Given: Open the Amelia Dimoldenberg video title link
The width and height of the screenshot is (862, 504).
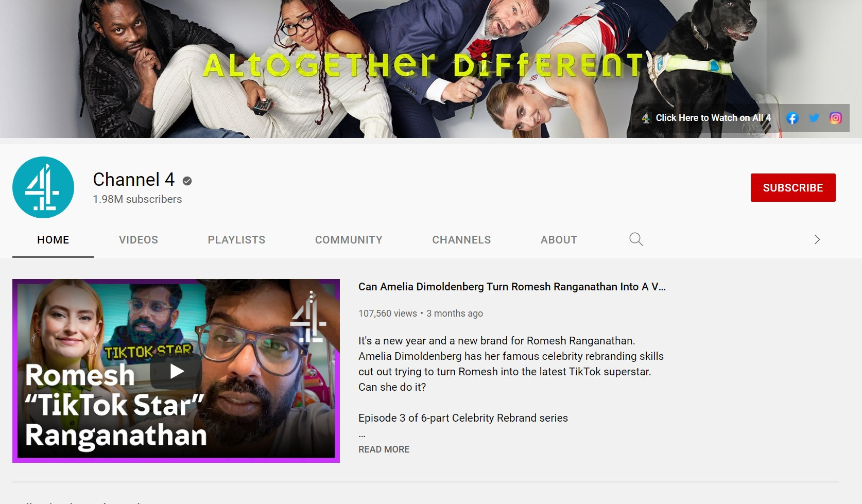Looking at the screenshot, I should pos(512,287).
